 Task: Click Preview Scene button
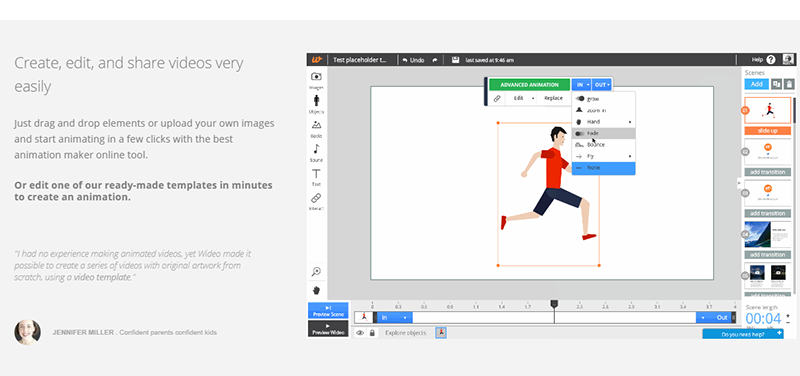[x=329, y=311]
